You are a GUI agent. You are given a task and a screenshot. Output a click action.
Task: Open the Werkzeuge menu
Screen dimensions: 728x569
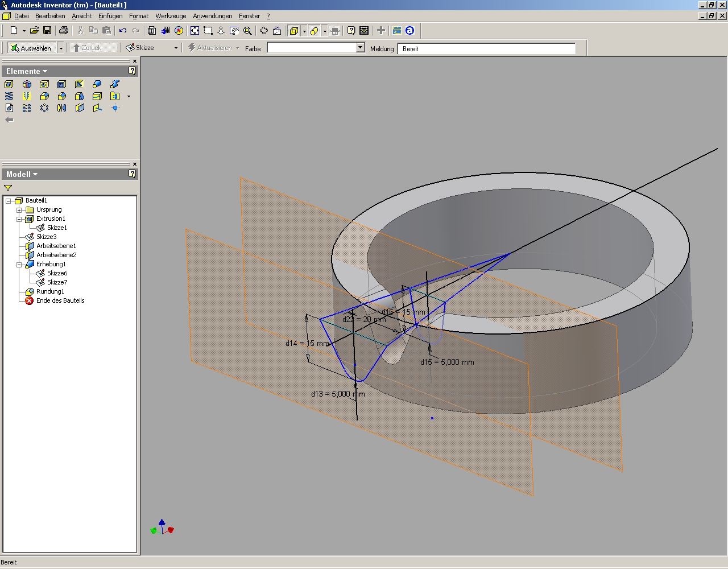coord(171,16)
